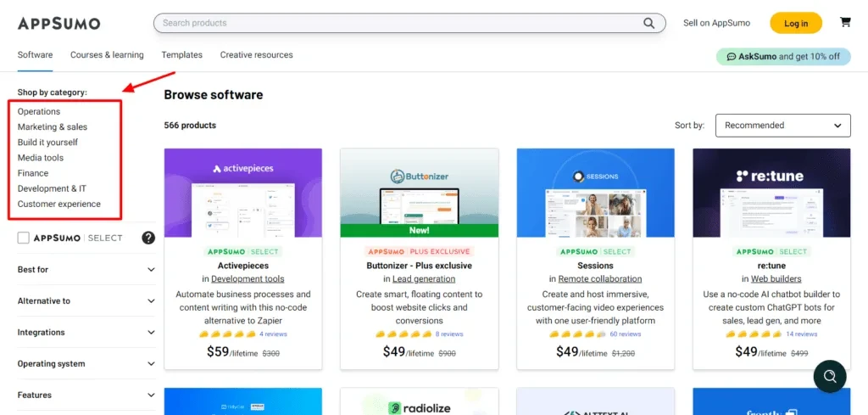Open the floating search chat bubble
This screenshot has width=868, height=415.
click(830, 376)
